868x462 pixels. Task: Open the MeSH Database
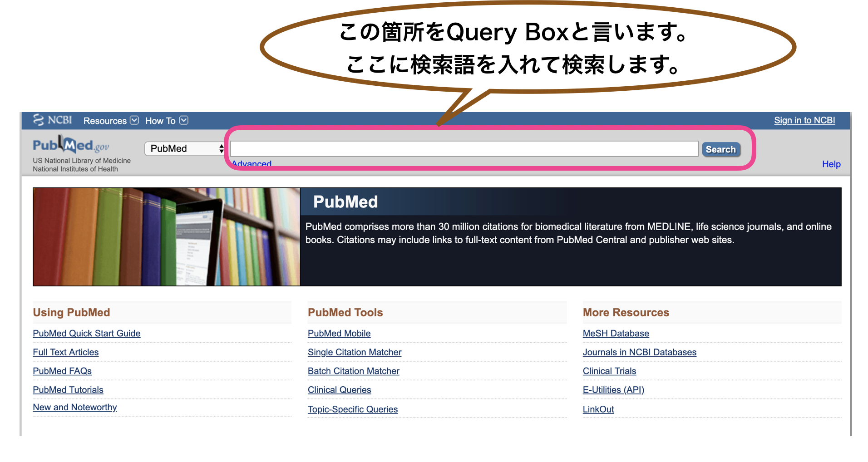616,333
